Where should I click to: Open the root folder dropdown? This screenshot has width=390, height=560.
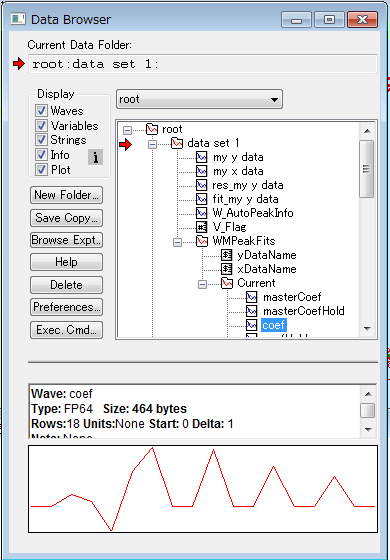[199, 99]
